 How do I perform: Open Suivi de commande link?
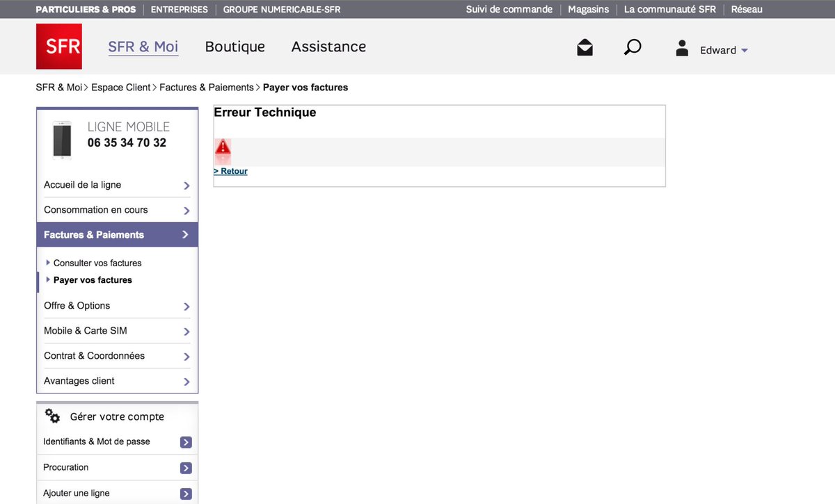[509, 9]
